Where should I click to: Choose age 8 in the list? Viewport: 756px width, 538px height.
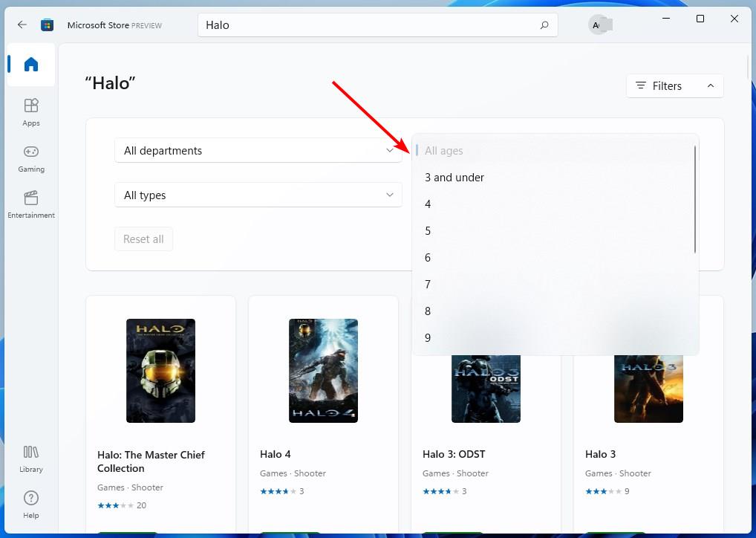pyautogui.click(x=553, y=311)
